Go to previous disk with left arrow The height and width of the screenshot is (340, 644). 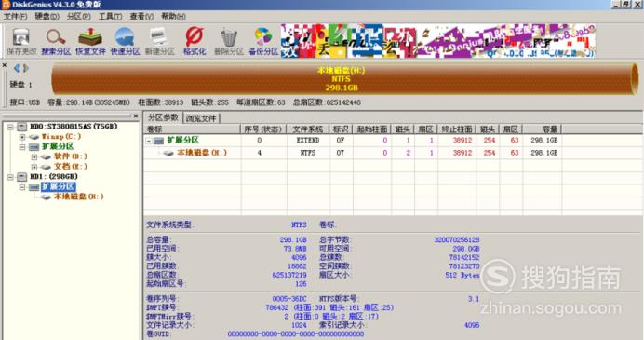tap(17, 68)
